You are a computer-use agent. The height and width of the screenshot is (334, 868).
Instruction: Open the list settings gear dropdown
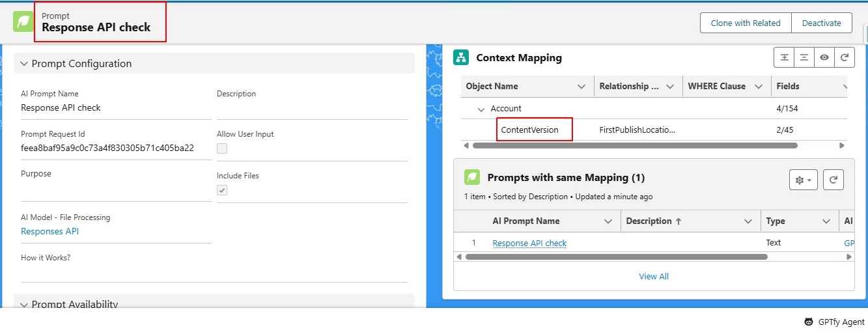click(803, 180)
